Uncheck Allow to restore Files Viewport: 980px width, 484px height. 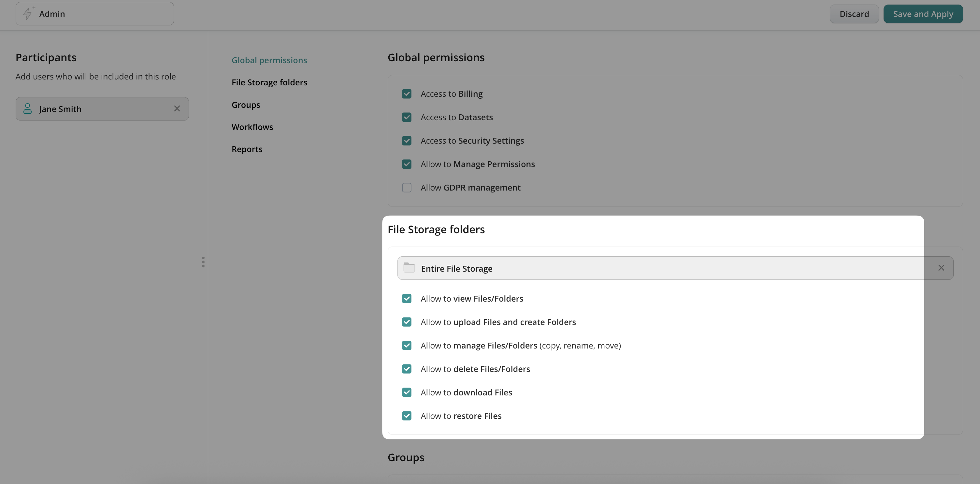tap(406, 416)
